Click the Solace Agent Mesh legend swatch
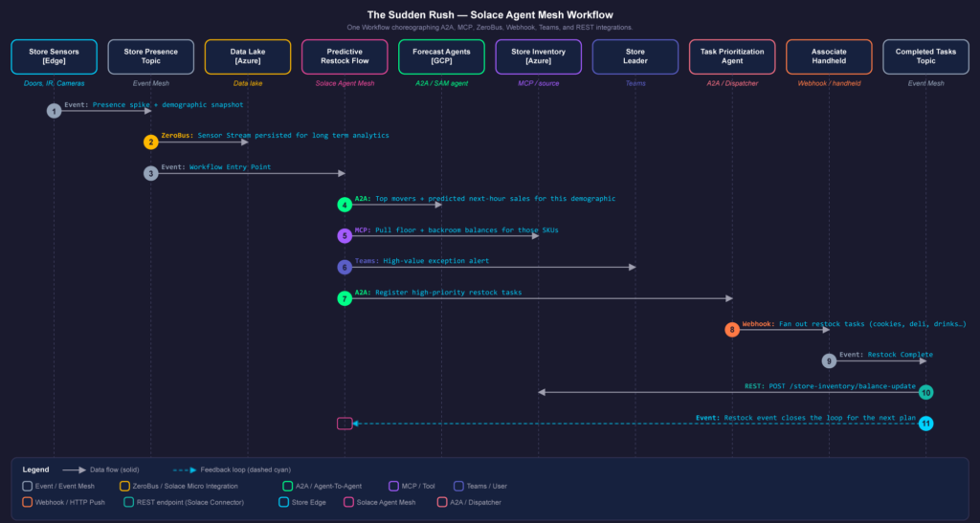 click(348, 502)
